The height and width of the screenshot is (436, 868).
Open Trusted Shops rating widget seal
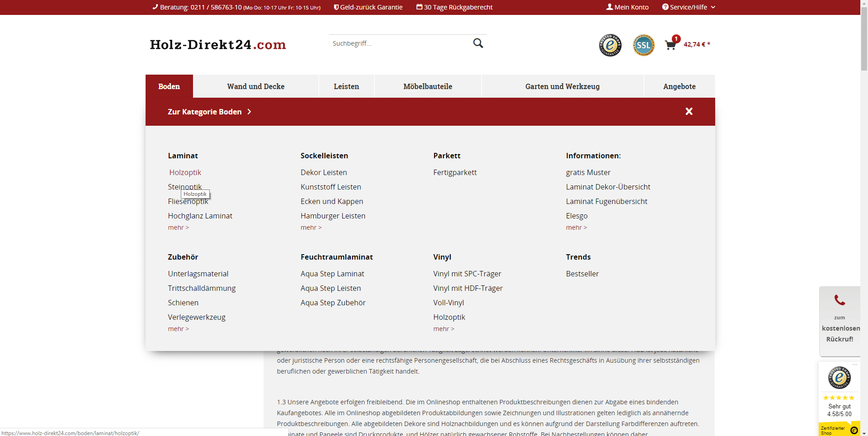(840, 378)
